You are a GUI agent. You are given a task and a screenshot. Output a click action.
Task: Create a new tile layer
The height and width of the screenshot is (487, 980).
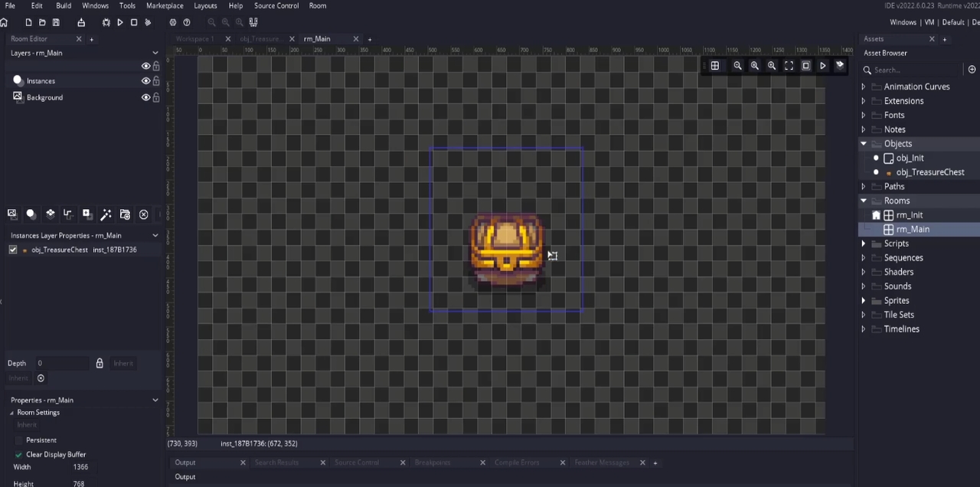click(x=50, y=214)
